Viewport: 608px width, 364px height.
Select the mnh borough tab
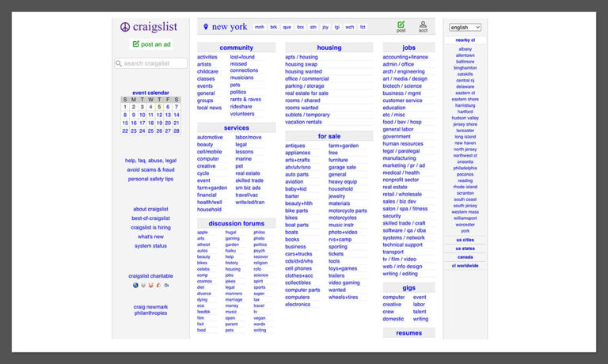(x=259, y=27)
